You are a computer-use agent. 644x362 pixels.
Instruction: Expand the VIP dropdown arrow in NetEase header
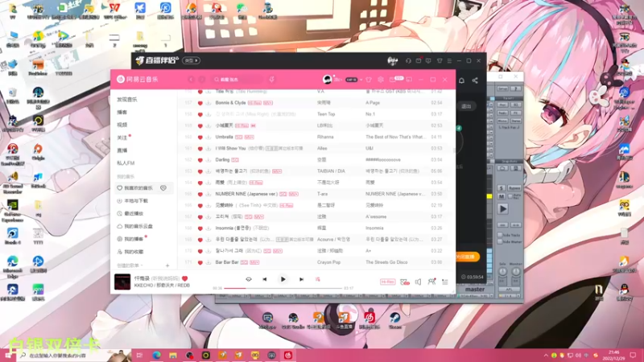[x=361, y=80]
